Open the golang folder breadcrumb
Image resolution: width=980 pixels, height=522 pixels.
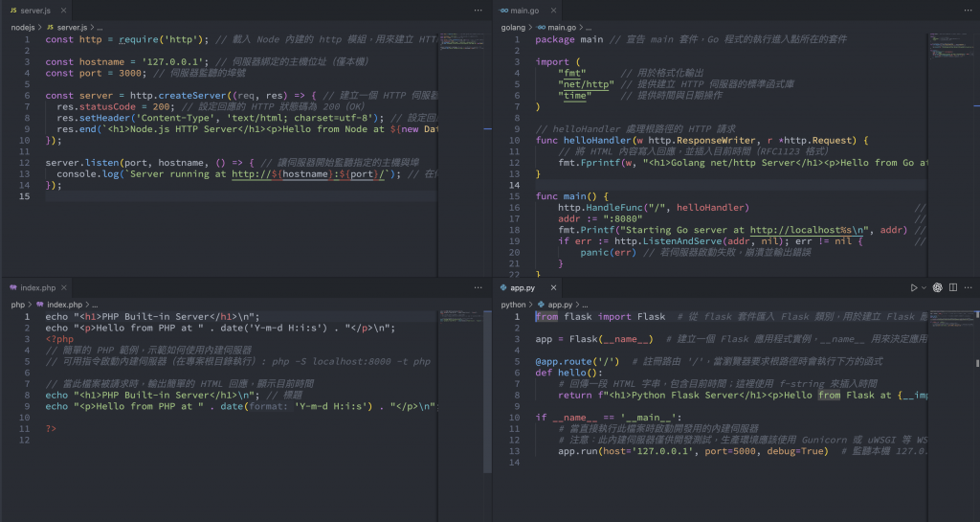[513, 28]
